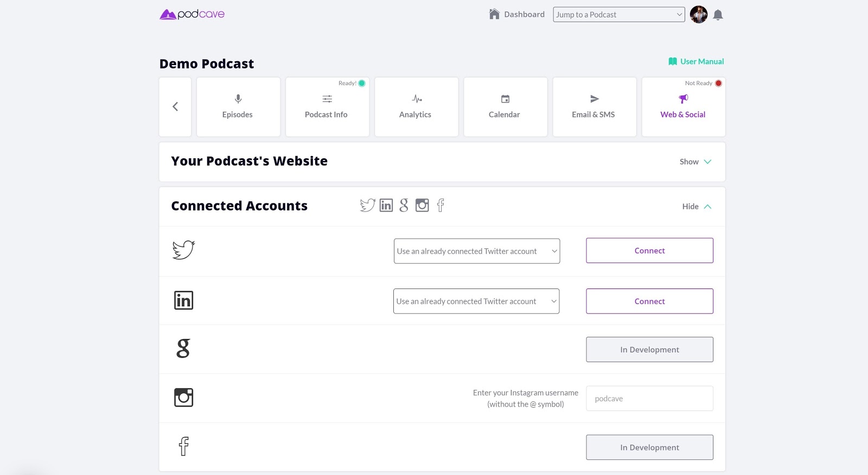Image resolution: width=868 pixels, height=475 pixels.
Task: Click Connect in the Twitter row
Action: coord(649,251)
